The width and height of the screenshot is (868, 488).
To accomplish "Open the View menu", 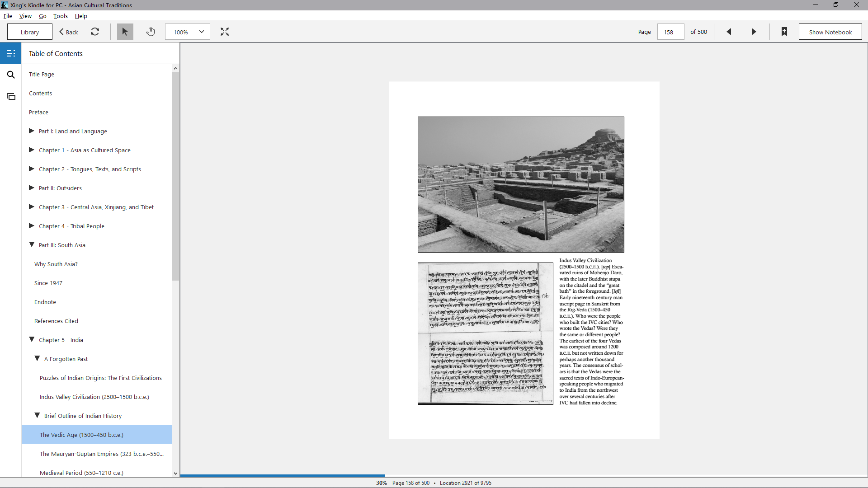I will (x=25, y=16).
